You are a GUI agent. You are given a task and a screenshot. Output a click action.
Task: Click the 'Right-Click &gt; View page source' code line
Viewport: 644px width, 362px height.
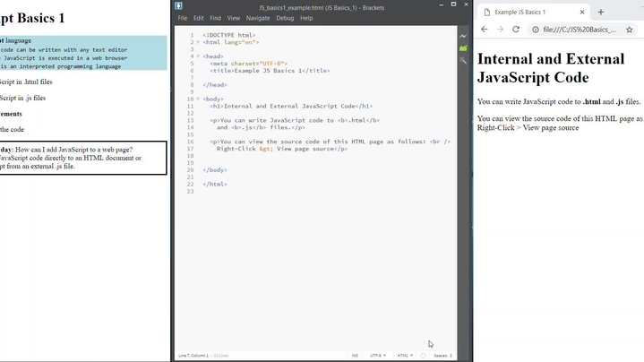point(282,149)
